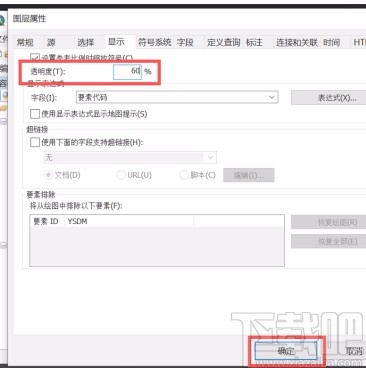Screen dimensions: 366x368
Task: Open the 时间 tab
Action: pos(331,42)
